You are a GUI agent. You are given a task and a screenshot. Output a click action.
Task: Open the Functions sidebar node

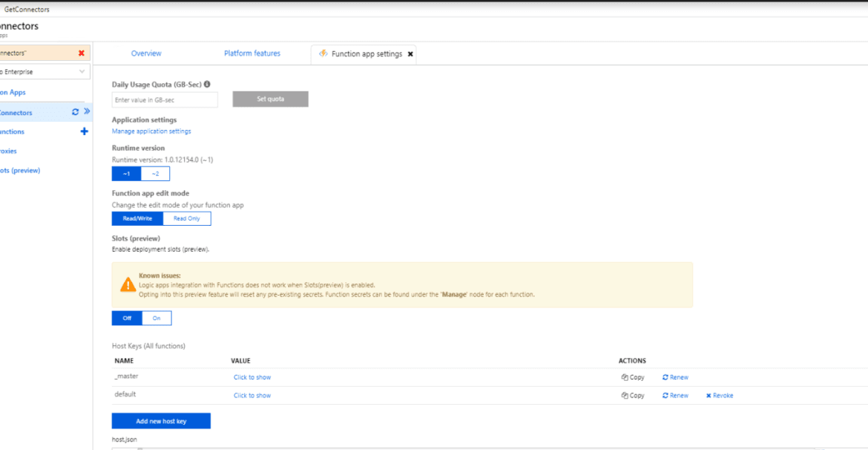tap(12, 132)
